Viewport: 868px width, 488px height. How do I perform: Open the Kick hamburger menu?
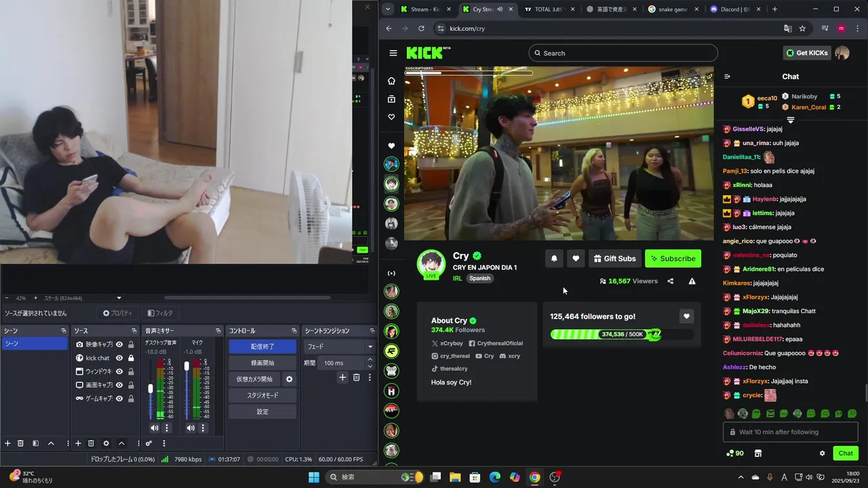(393, 53)
